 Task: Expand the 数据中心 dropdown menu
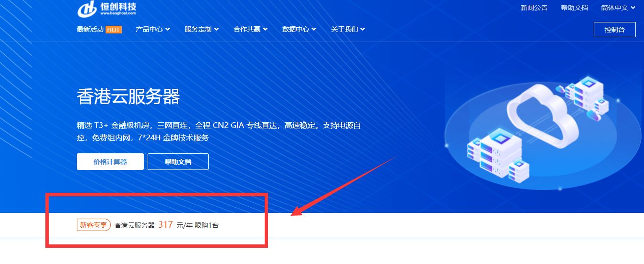299,29
